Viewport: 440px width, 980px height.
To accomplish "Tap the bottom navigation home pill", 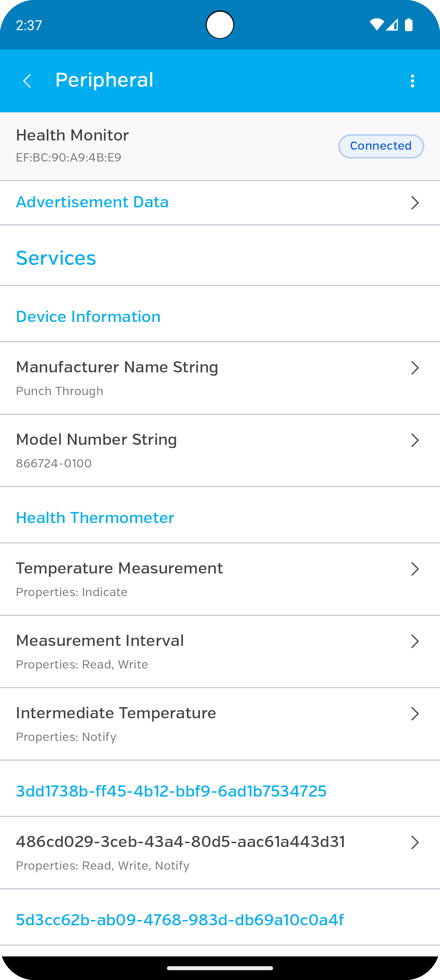I will tap(220, 968).
